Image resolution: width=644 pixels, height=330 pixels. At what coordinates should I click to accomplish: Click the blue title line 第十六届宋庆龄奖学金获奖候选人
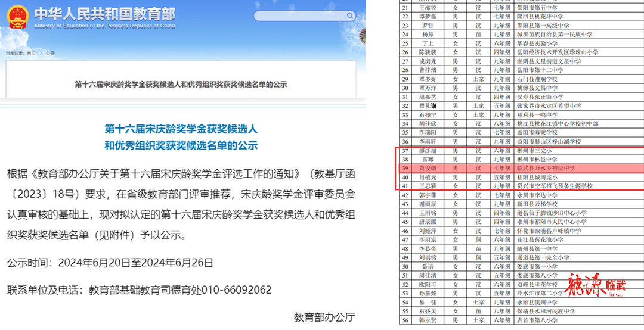[x=181, y=130]
